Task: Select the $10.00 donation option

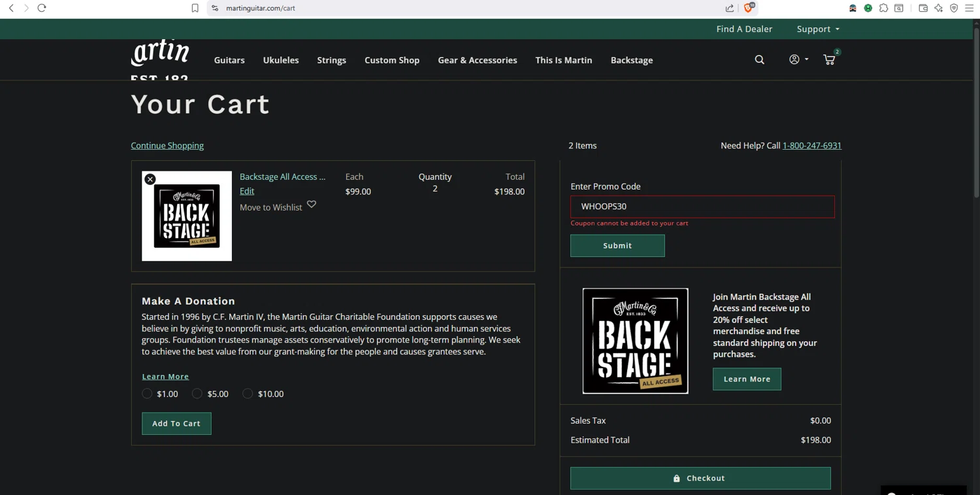Action: pyautogui.click(x=248, y=394)
